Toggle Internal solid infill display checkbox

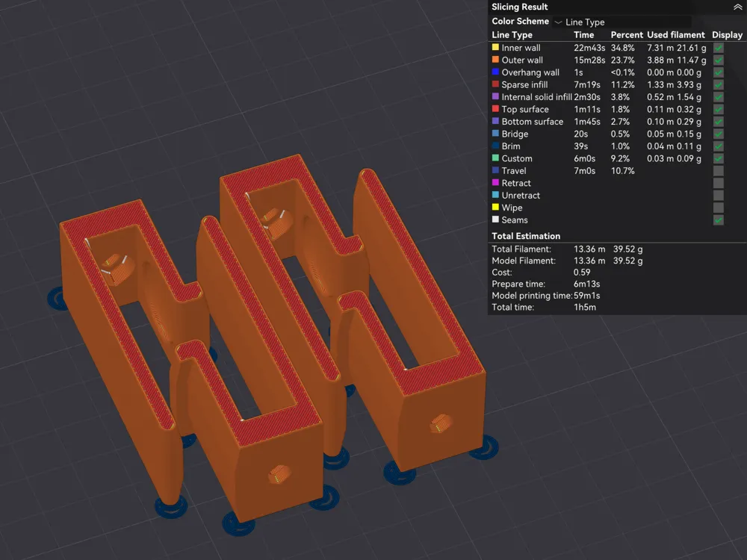coord(719,97)
